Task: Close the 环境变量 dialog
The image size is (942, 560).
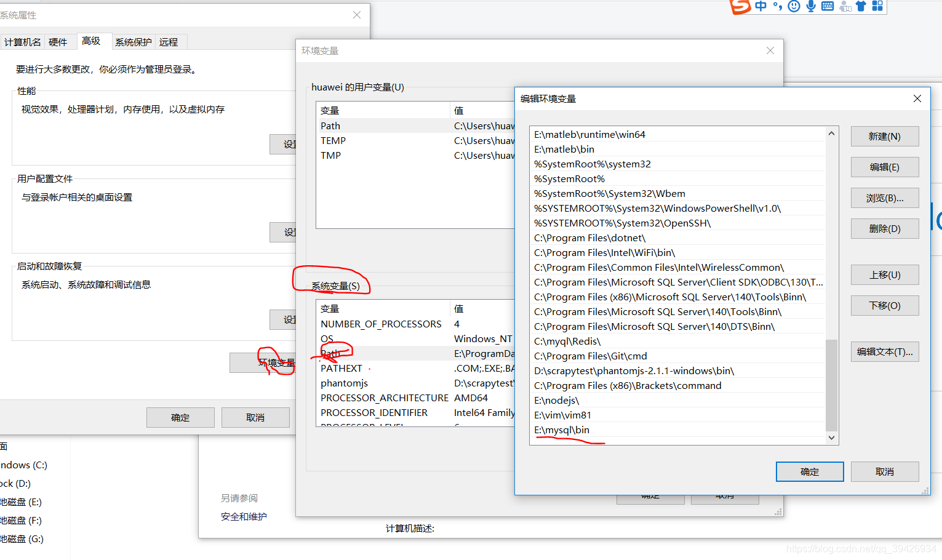Action: (x=770, y=50)
